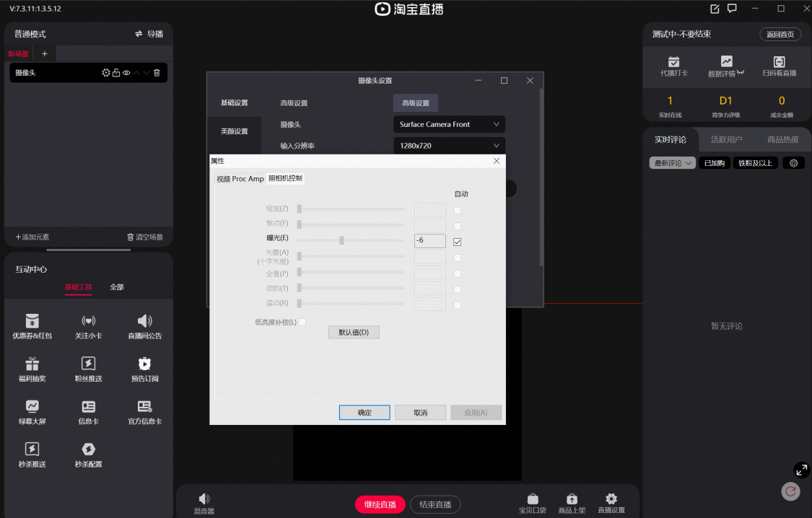Enable the 低亮度补偿 checkbox
812x518 pixels.
302,322
